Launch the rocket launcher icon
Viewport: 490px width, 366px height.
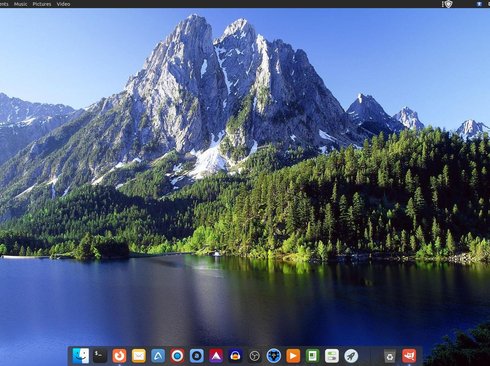(351, 356)
